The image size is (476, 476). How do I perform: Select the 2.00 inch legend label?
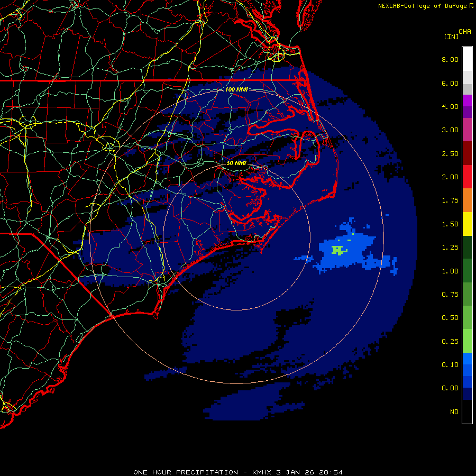click(450, 177)
